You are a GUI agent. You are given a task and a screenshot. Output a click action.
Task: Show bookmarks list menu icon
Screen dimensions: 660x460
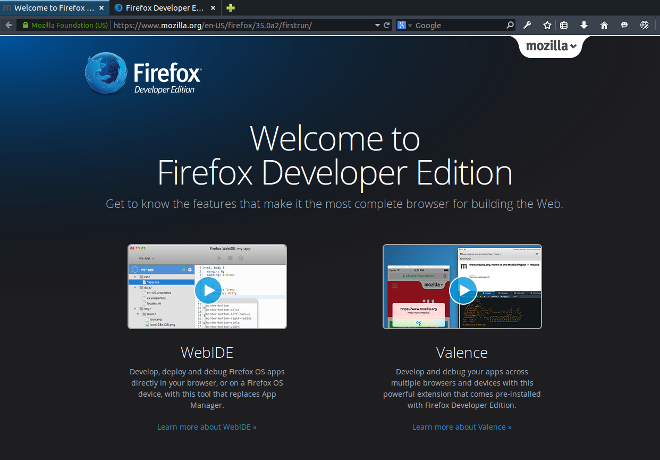564,25
